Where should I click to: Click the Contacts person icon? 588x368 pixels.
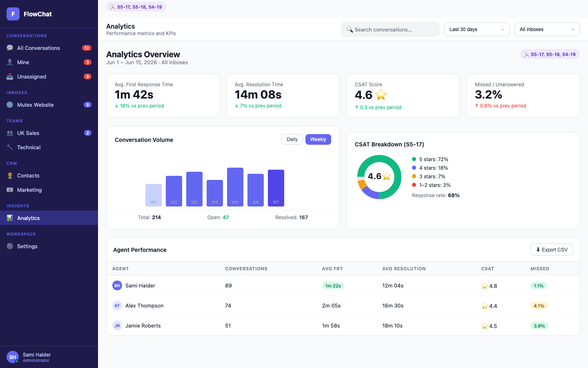(10, 175)
